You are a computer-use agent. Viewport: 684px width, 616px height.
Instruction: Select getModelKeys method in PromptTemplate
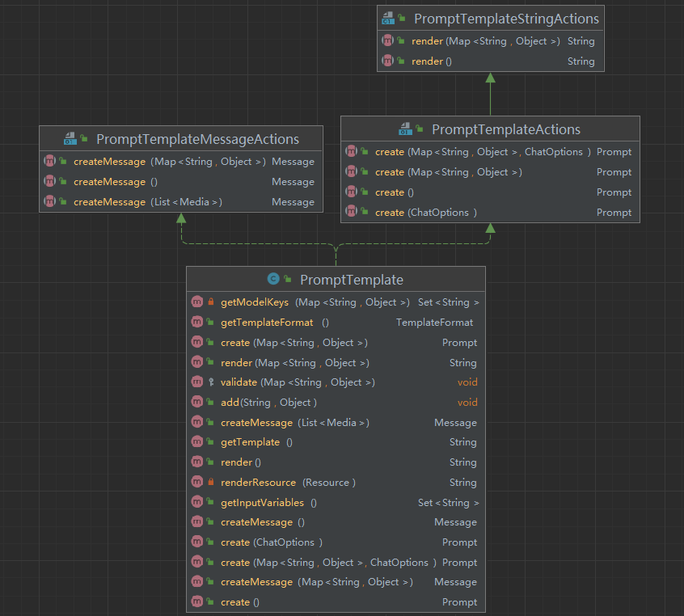[x=336, y=302]
